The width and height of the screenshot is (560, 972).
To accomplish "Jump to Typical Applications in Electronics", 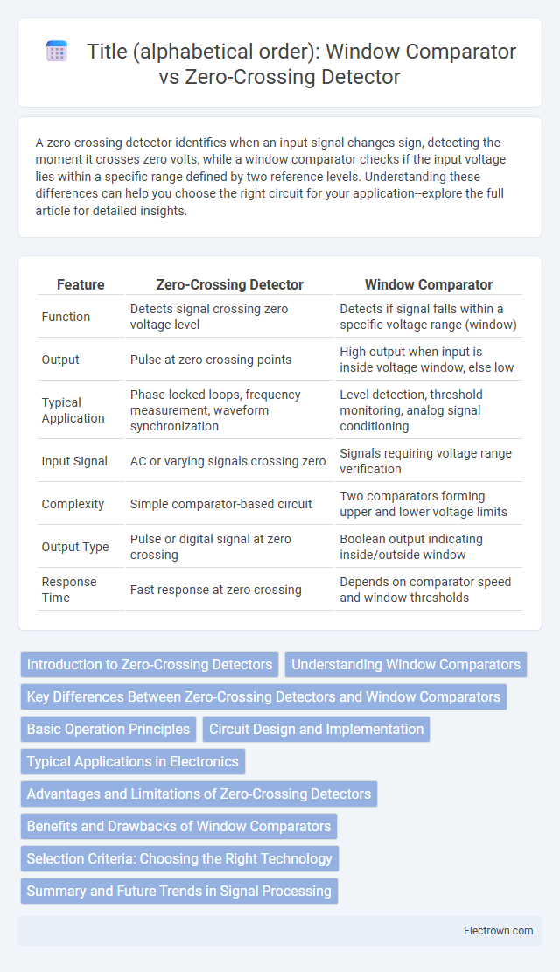I will 133,761.
